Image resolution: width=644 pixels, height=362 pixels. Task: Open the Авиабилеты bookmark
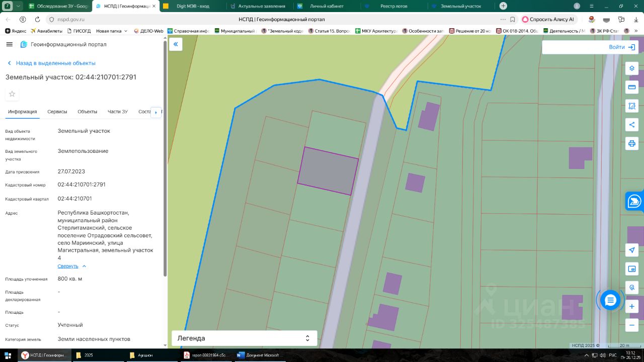[46, 31]
